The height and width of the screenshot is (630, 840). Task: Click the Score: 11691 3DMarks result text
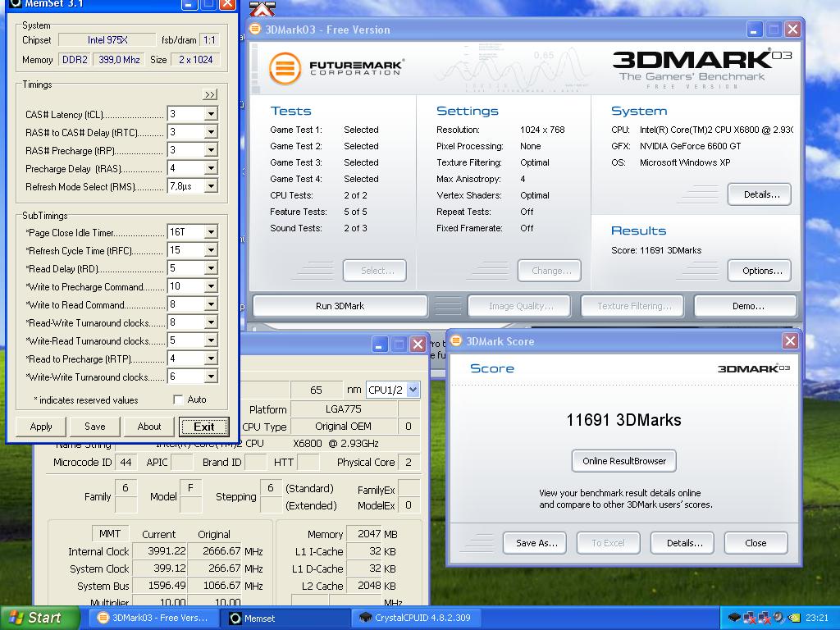655,250
